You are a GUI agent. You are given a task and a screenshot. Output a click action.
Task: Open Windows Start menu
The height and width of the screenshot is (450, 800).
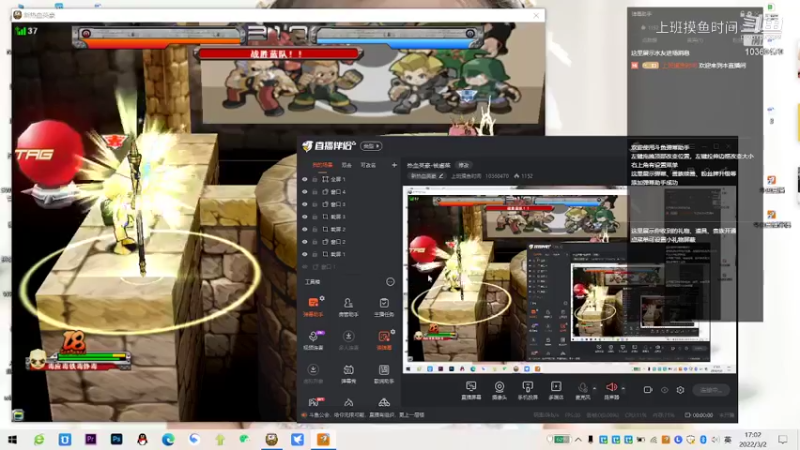(12, 439)
